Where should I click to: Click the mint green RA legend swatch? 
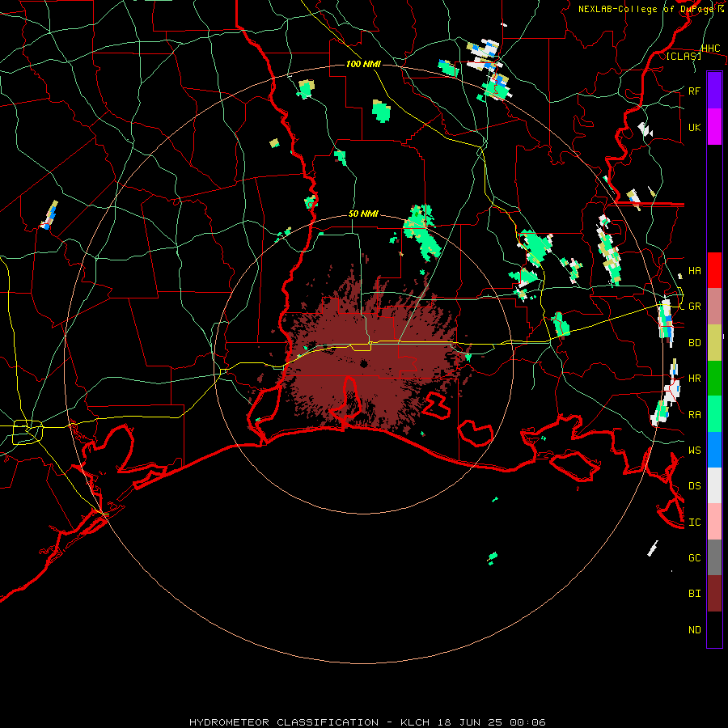pyautogui.click(x=714, y=414)
